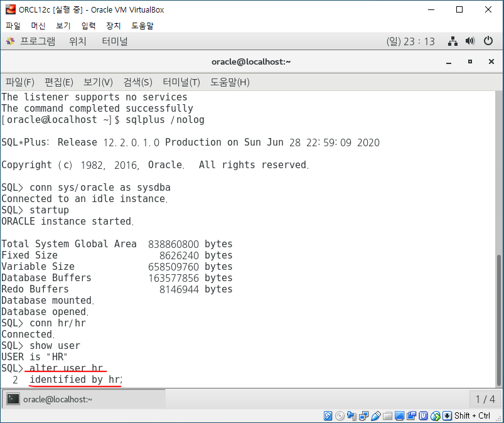Click the 'identified by hr;' command line
The height and width of the screenshot is (423, 504).
[76, 379]
